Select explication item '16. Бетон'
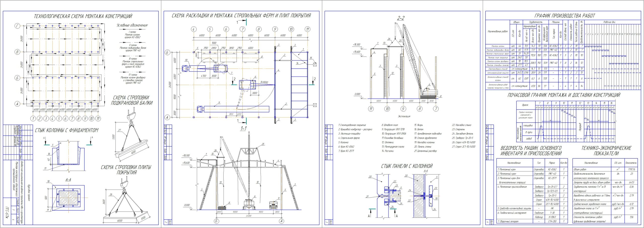Screen dimensions: 644x228 (x=419, y=129)
